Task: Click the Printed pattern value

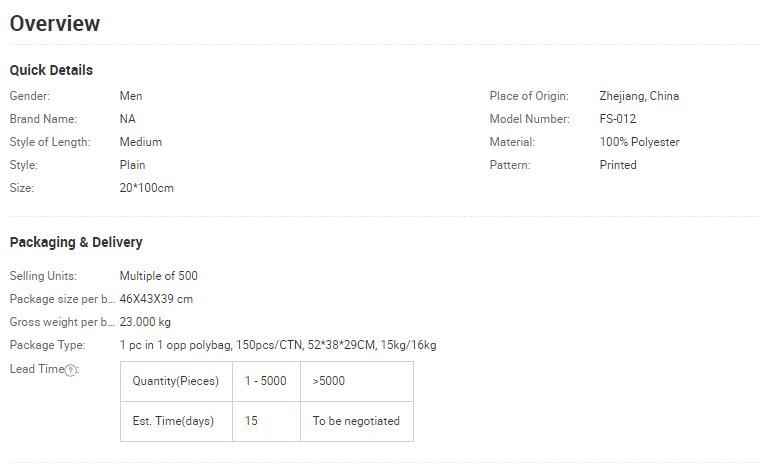Action: click(618, 165)
